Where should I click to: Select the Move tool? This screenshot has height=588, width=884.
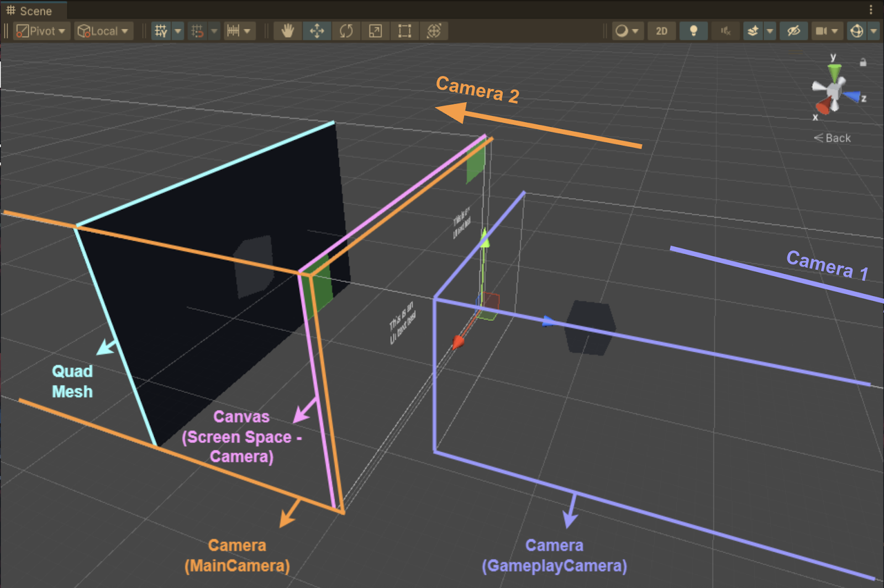click(317, 31)
